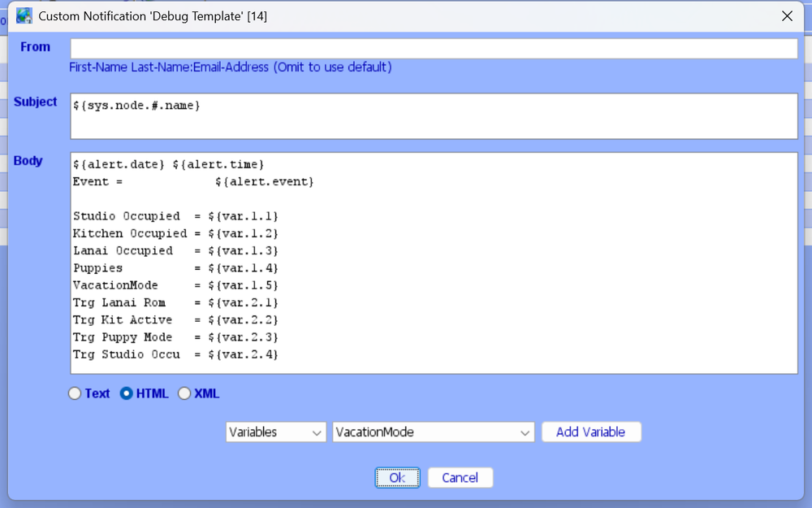This screenshot has height=508, width=812.
Task: Click the From hint text about Email-Address
Action: [x=231, y=67]
